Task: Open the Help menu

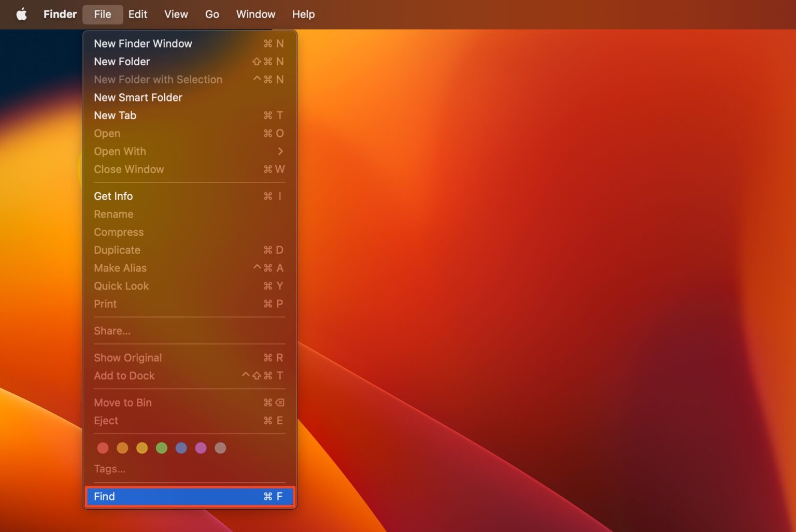Action: coord(303,14)
